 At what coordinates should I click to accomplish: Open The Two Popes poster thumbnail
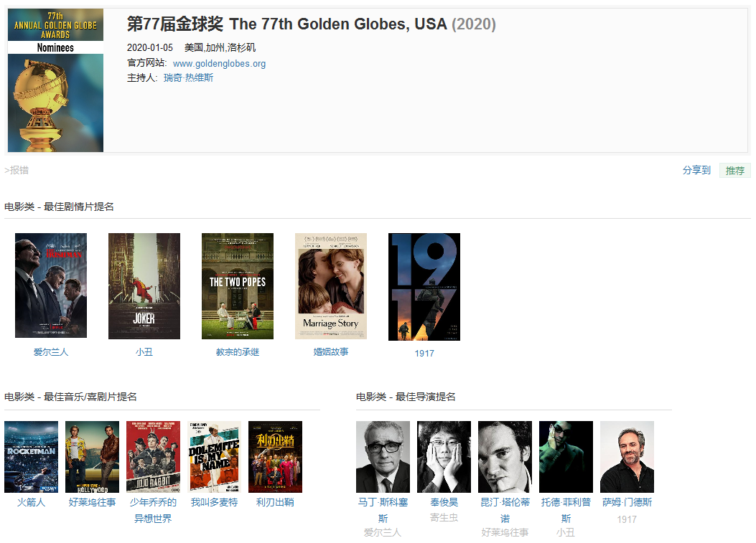point(238,286)
